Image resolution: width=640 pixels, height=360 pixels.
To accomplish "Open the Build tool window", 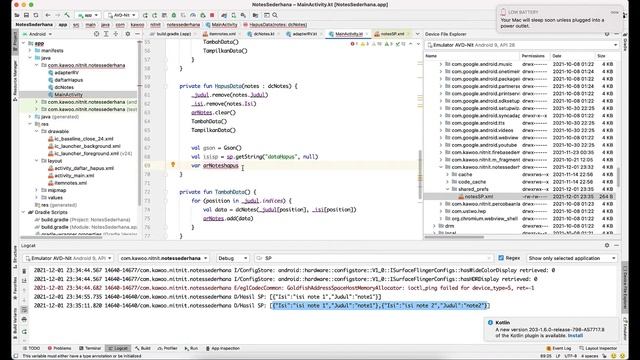I will pos(143,348).
